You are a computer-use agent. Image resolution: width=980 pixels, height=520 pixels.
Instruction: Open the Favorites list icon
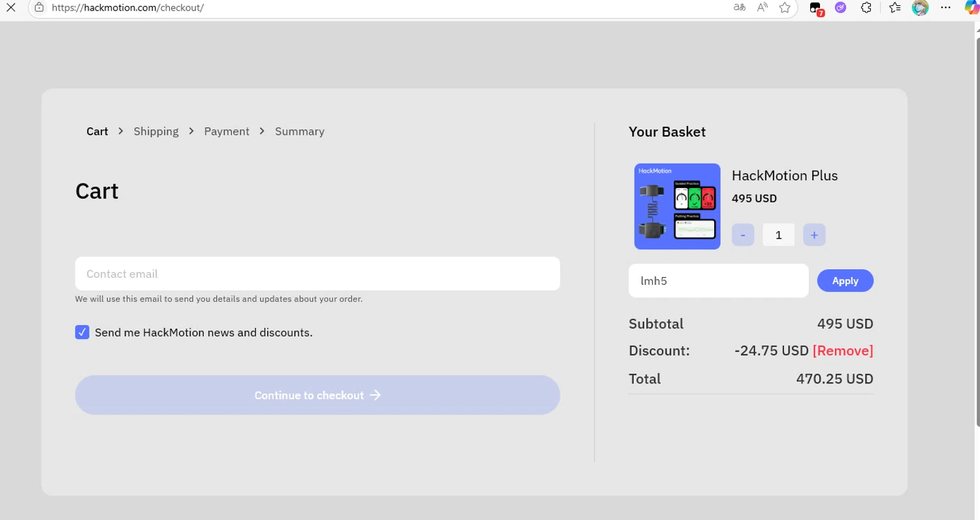pyautogui.click(x=895, y=8)
